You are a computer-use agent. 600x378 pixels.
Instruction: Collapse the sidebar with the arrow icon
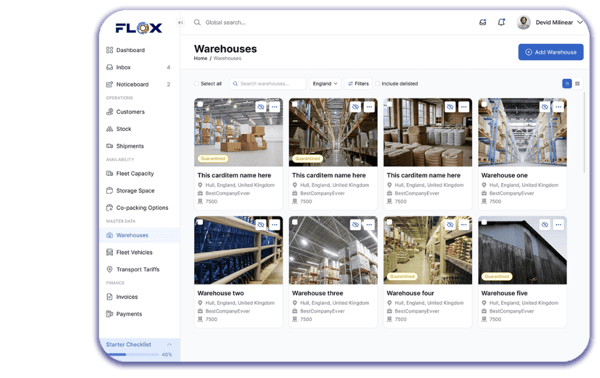[180, 23]
